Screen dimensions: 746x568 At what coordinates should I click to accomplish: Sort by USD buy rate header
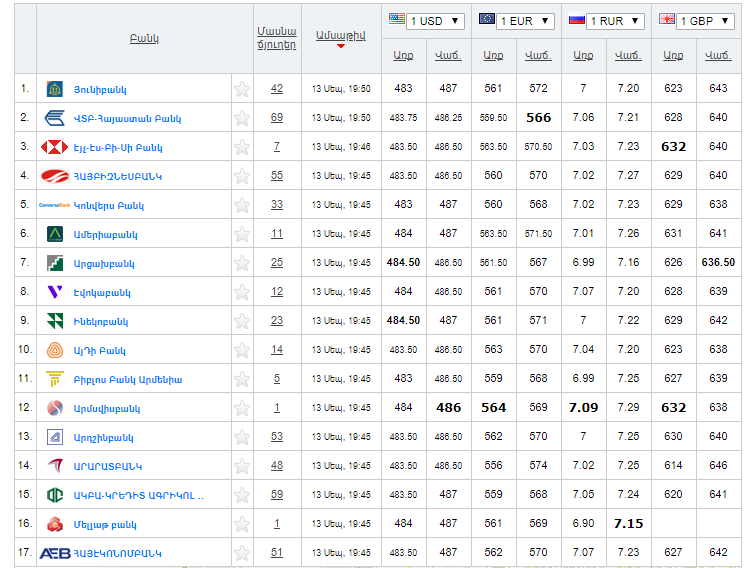point(403,56)
